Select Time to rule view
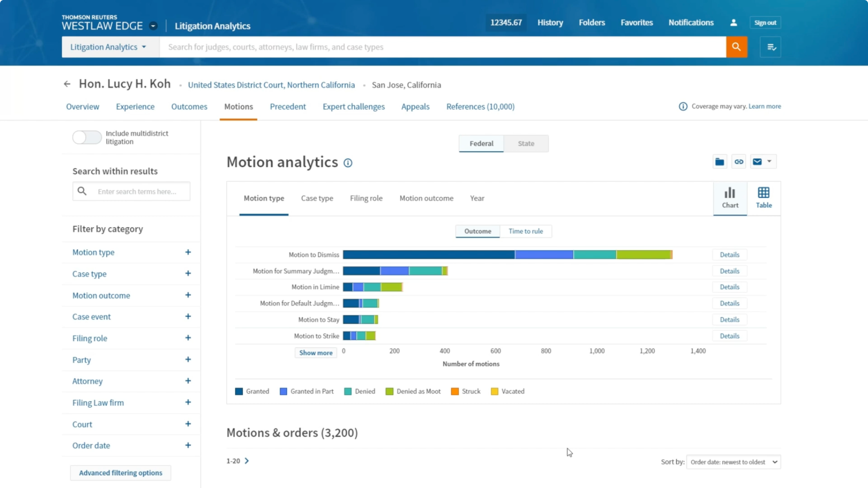 (525, 231)
